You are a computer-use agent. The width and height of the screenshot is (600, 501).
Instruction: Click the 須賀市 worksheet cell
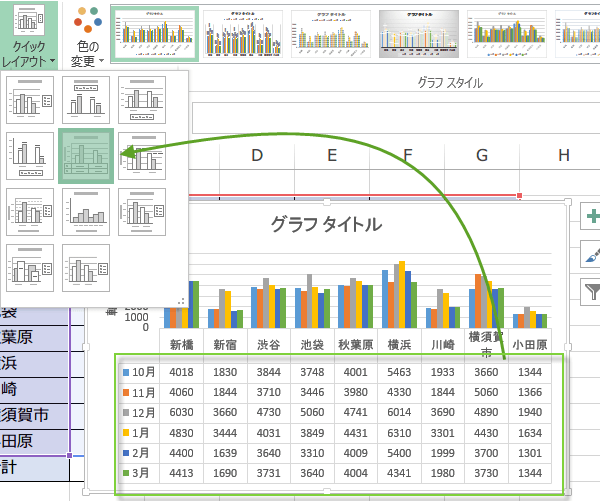tap(34, 416)
